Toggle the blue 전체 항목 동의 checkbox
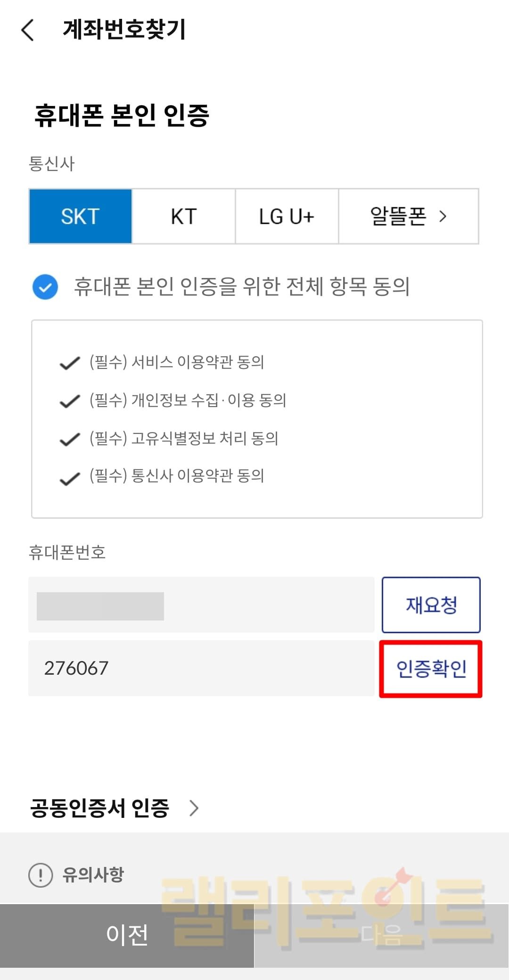This screenshot has height=980, width=509. coord(45,287)
